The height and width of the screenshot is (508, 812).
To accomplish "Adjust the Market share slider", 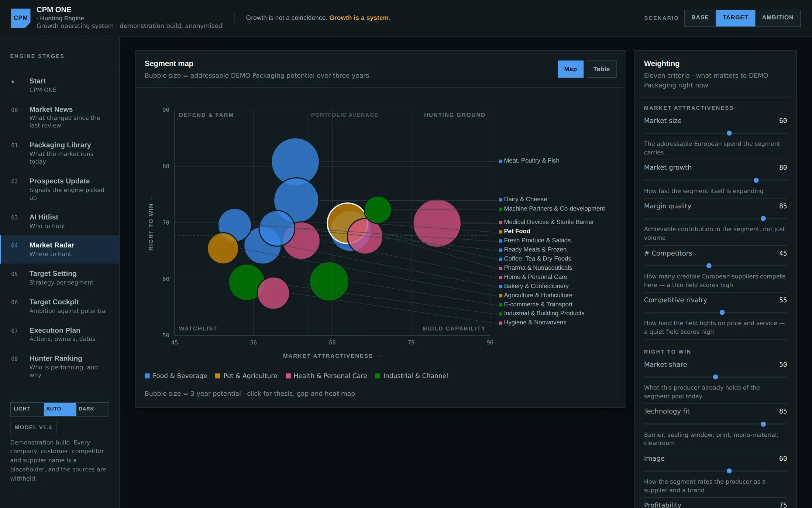I will point(715,377).
